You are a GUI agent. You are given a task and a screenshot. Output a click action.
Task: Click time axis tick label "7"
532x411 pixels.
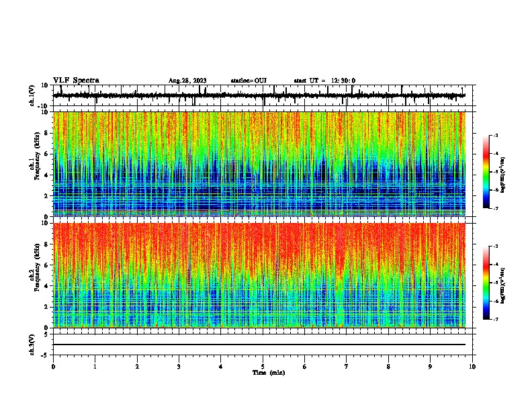pyautogui.click(x=347, y=367)
